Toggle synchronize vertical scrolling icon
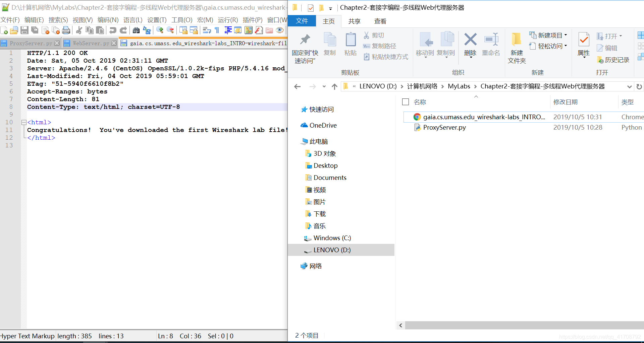The height and width of the screenshot is (343, 644). (x=183, y=30)
